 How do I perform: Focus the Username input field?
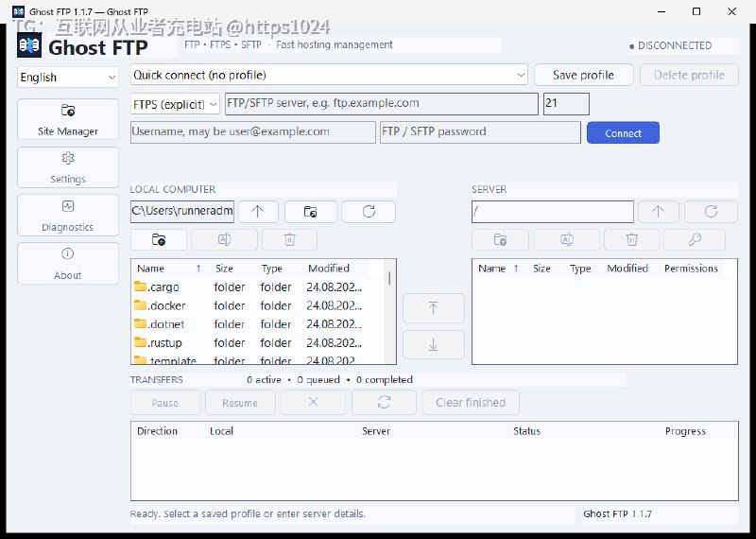(x=253, y=132)
